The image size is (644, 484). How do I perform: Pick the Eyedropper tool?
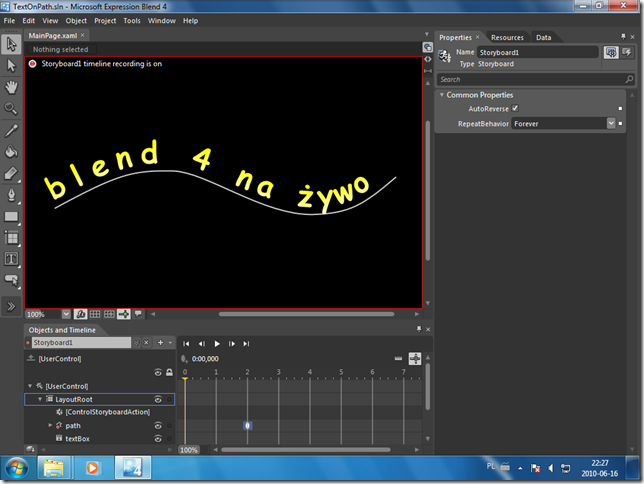coord(11,131)
